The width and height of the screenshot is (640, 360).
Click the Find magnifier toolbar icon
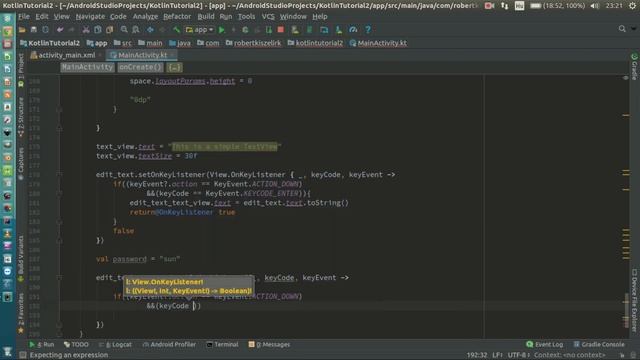[124, 30]
